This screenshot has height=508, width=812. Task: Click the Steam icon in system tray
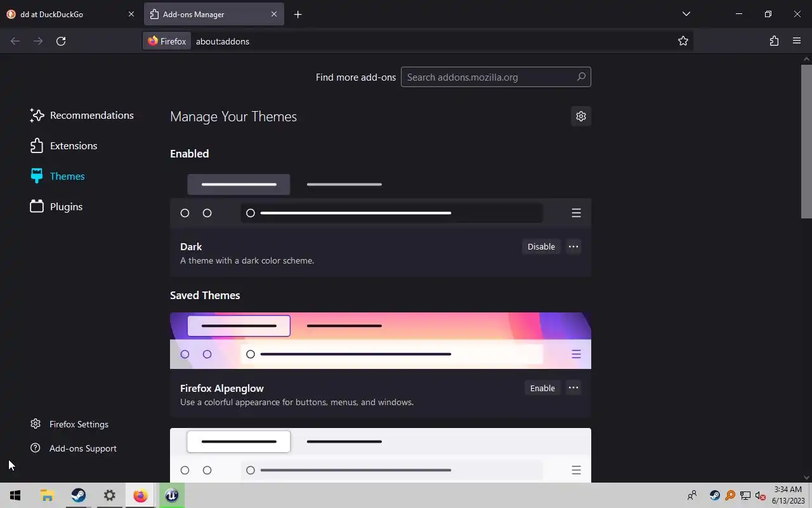point(715,495)
